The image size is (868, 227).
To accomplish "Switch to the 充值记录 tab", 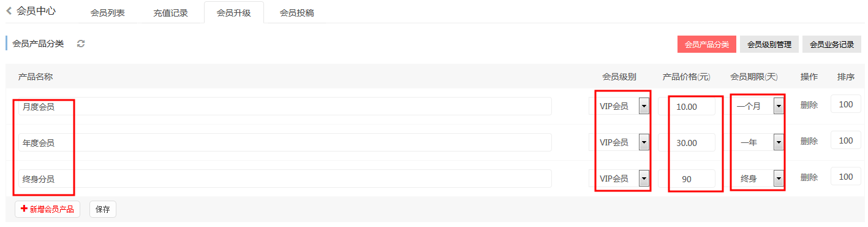I will pos(171,13).
